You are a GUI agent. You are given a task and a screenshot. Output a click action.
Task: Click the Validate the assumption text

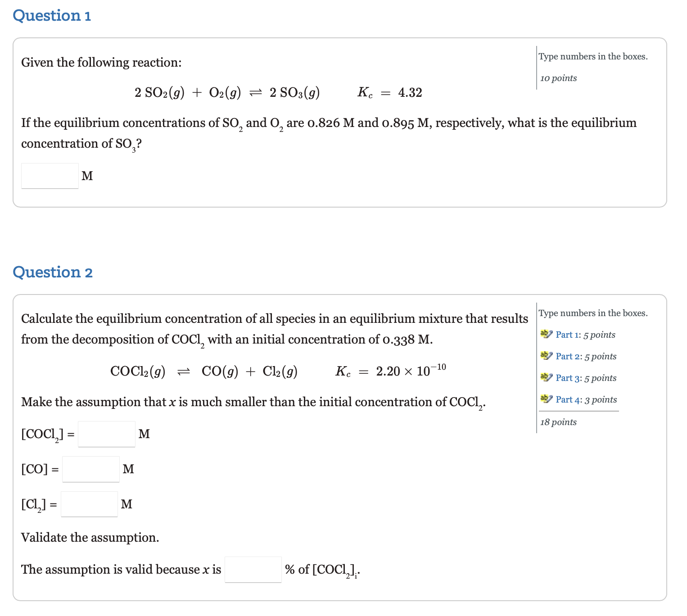click(x=90, y=537)
